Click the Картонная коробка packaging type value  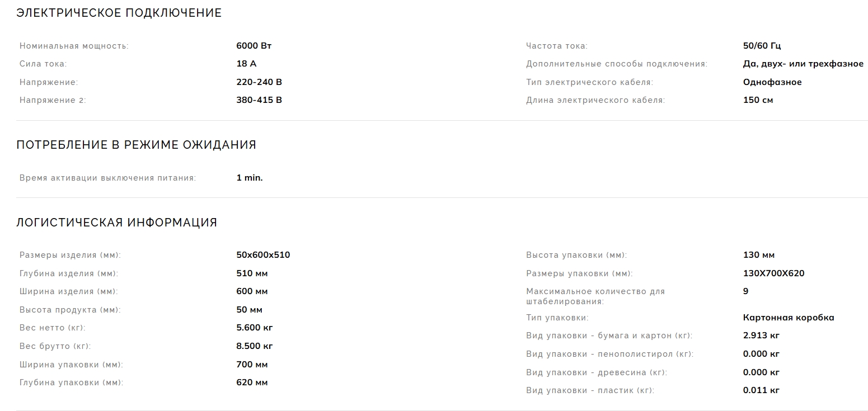coord(789,318)
